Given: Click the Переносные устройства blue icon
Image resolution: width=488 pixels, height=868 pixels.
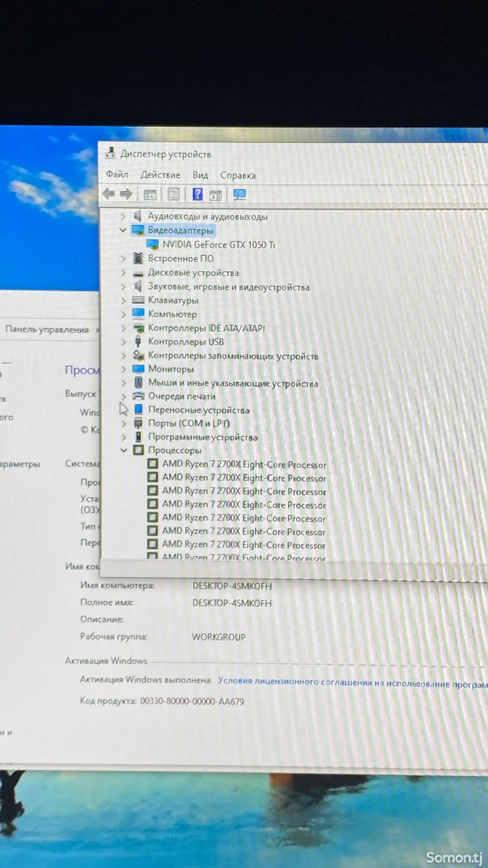Looking at the screenshot, I should [138, 409].
